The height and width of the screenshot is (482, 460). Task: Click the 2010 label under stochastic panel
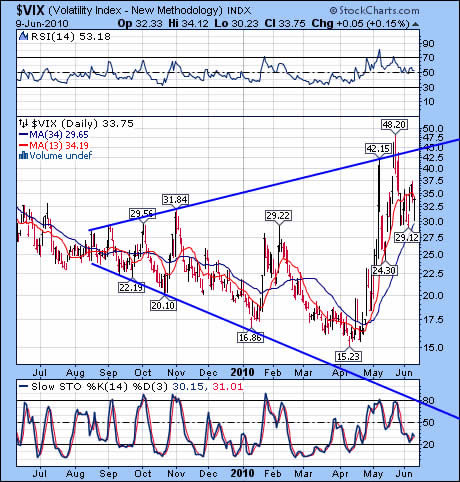(x=243, y=473)
